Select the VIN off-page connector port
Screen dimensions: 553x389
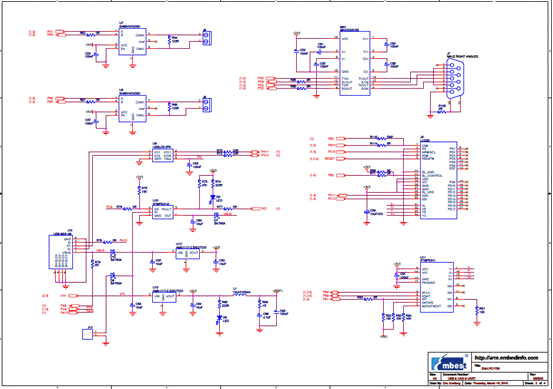pos(73,296)
